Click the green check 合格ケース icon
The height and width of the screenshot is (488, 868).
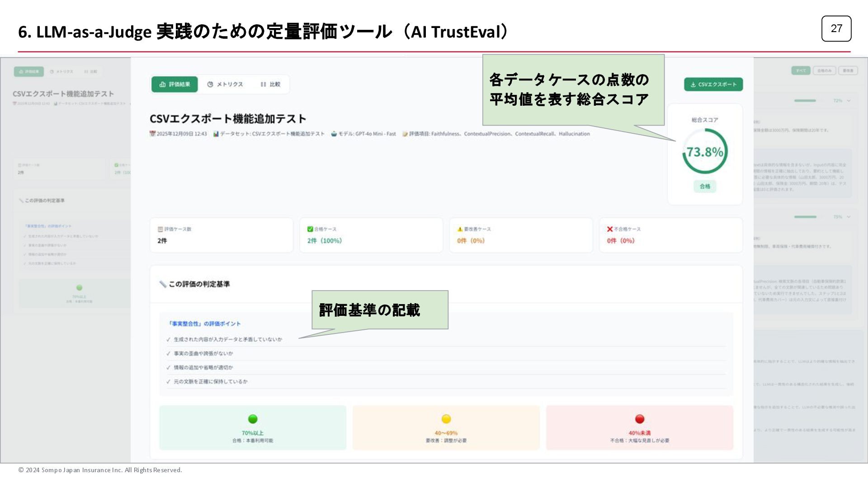(x=310, y=229)
